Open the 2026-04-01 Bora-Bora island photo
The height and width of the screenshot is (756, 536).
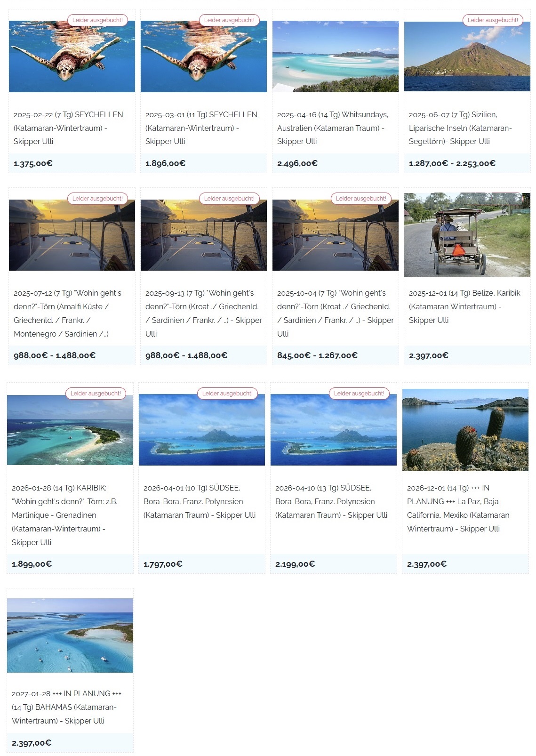(x=202, y=430)
